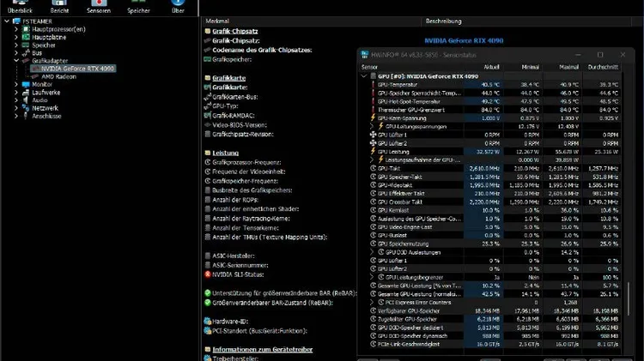Open the Sensoren toolbar icon
The width and height of the screenshot is (644, 361).
99,4
